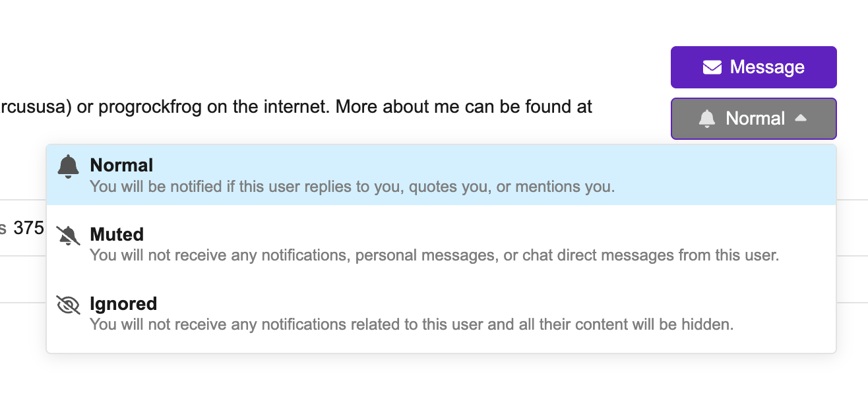Image resolution: width=868 pixels, height=397 pixels.
Task: Send a message via the Message button
Action: pos(753,67)
